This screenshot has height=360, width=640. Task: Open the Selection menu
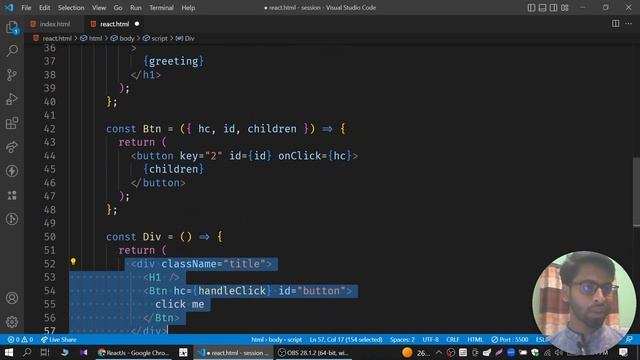tap(71, 7)
